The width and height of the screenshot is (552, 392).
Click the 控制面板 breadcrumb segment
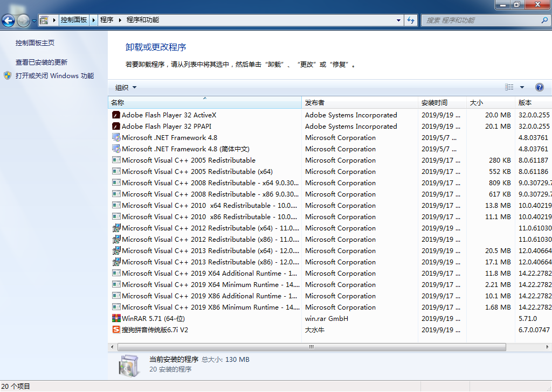73,20
